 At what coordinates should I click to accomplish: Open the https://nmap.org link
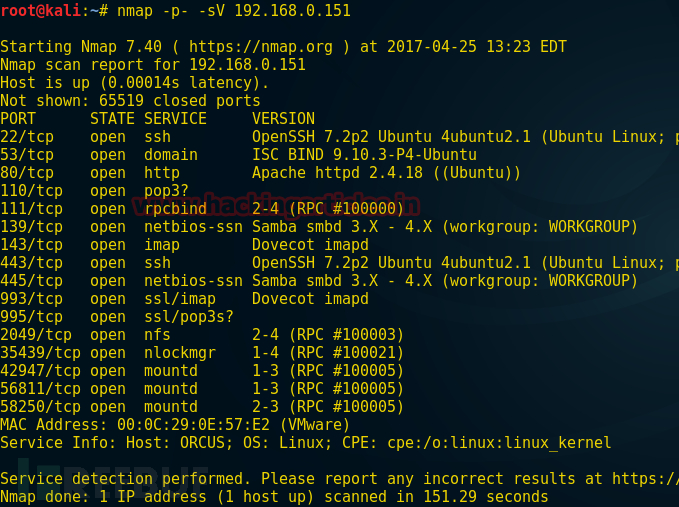click(261, 47)
